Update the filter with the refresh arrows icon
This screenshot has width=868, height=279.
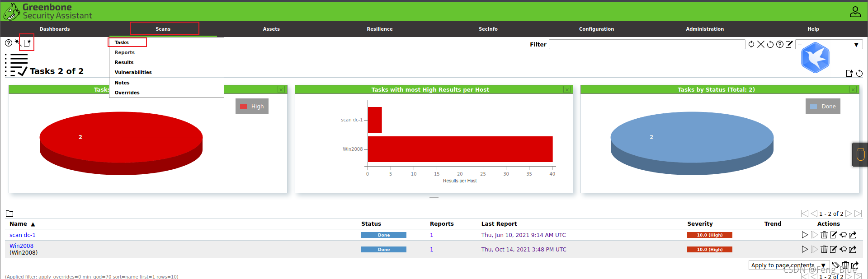pos(751,44)
